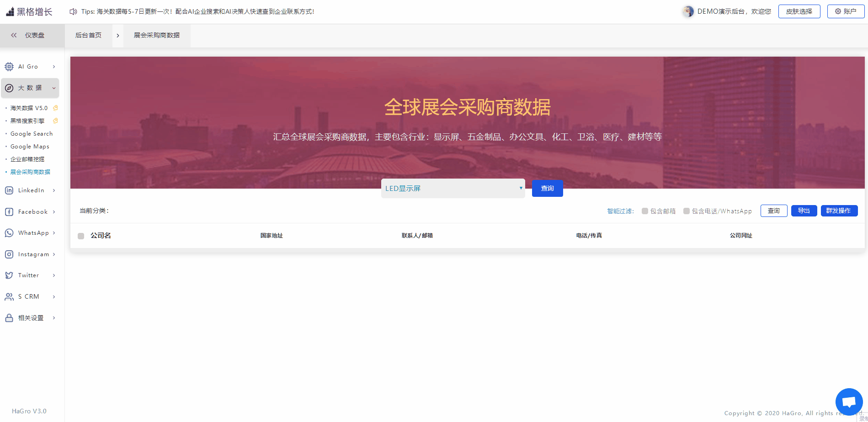The height and width of the screenshot is (422, 868).
Task: Click the 导出 export button
Action: 804,211
